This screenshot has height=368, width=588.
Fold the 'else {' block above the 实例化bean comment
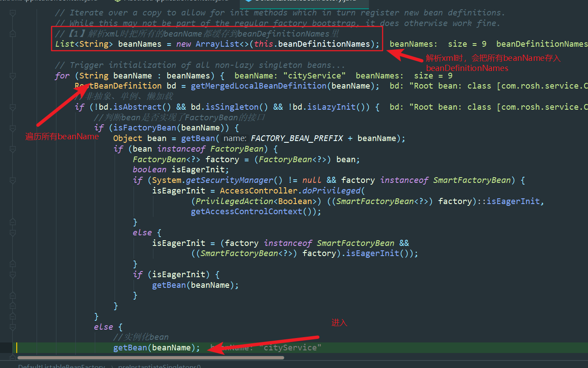pos(13,327)
